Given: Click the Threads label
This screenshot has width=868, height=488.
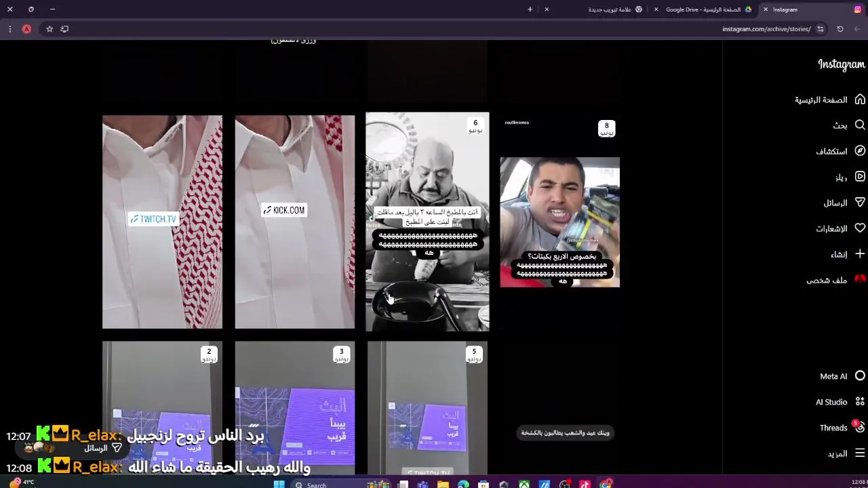Looking at the screenshot, I should click(x=833, y=428).
